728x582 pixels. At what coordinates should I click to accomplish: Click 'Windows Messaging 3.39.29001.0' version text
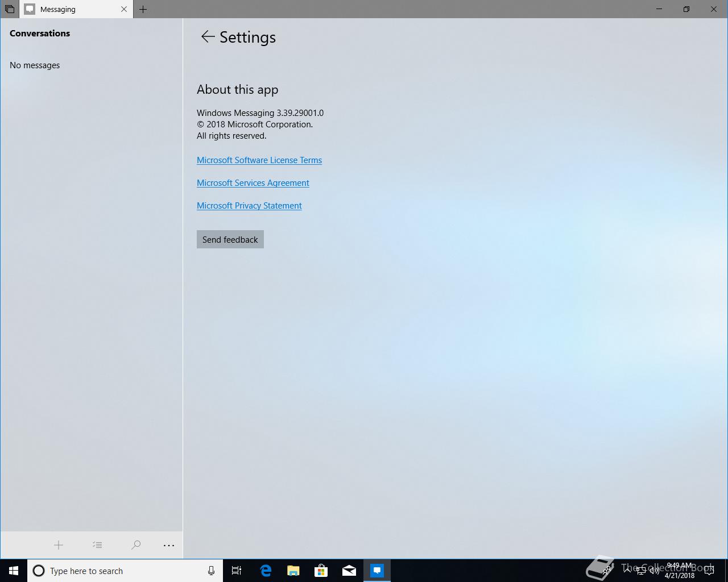[x=260, y=113]
